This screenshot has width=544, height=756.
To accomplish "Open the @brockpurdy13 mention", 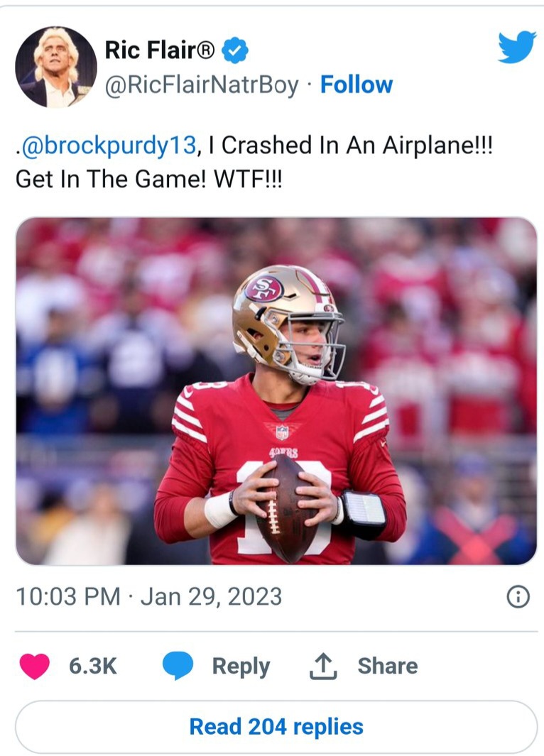I will 108,145.
